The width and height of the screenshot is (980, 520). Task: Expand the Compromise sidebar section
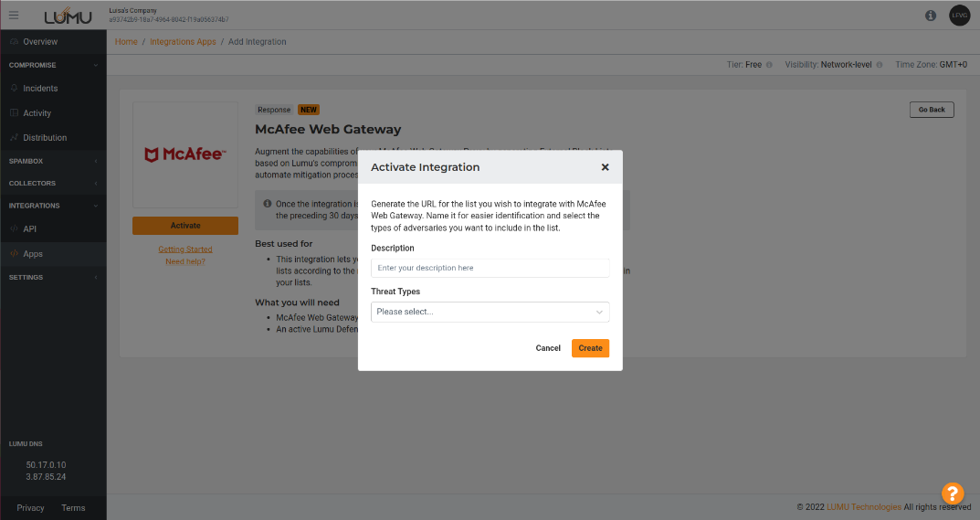[x=53, y=65]
